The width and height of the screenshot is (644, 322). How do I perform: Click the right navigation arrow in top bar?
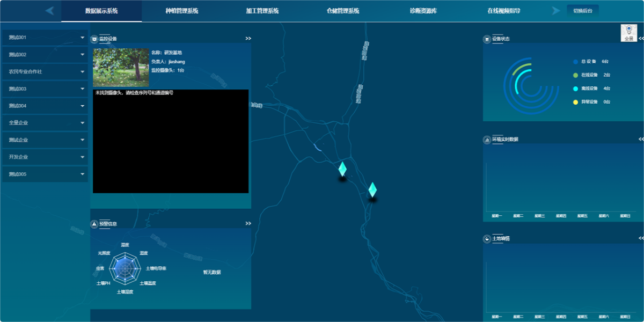(x=556, y=11)
